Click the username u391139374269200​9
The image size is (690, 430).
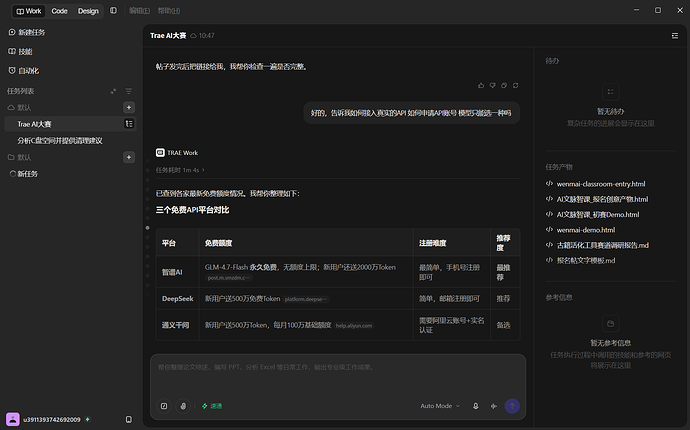(x=52, y=419)
